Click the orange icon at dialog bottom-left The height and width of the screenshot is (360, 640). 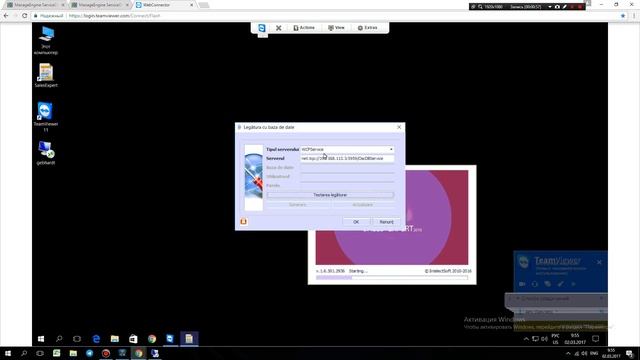[x=244, y=221]
